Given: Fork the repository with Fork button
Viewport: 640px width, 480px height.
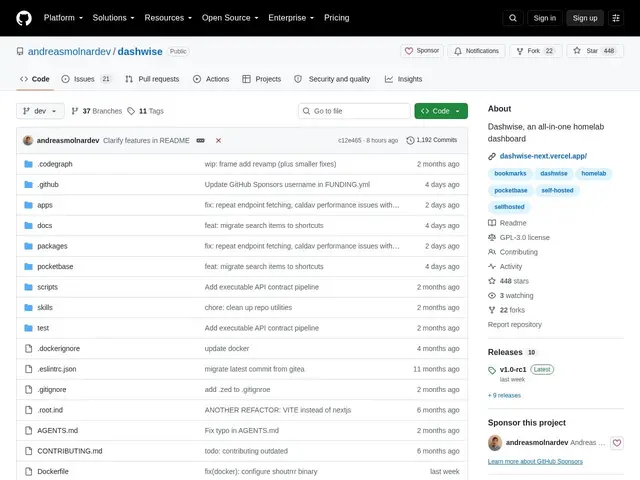Looking at the screenshot, I should coord(536,51).
